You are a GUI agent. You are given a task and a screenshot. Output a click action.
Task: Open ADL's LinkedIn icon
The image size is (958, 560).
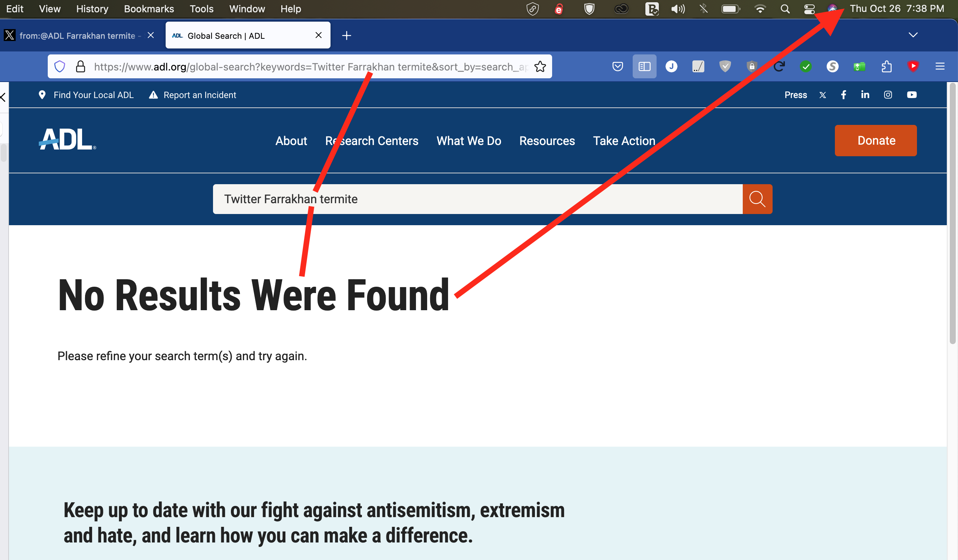865,95
